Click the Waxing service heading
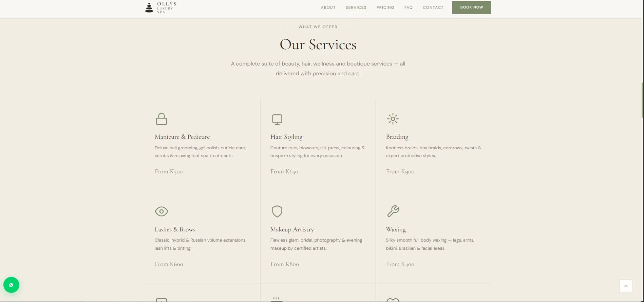The image size is (644, 302). (396, 229)
